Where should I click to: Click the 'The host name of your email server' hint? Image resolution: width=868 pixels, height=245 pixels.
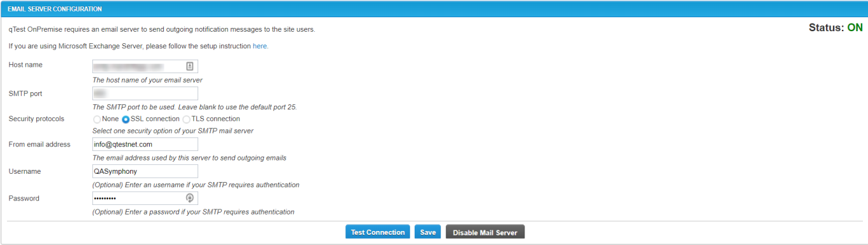click(148, 80)
